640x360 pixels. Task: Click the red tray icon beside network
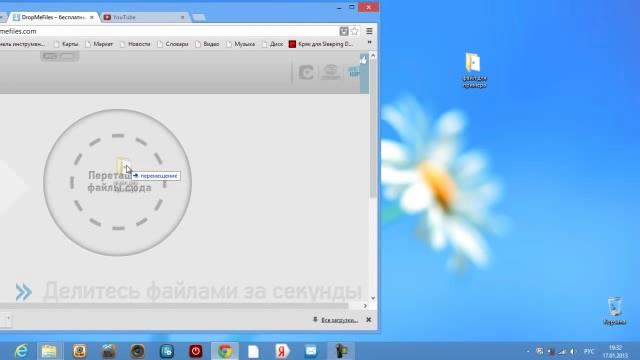point(551,351)
